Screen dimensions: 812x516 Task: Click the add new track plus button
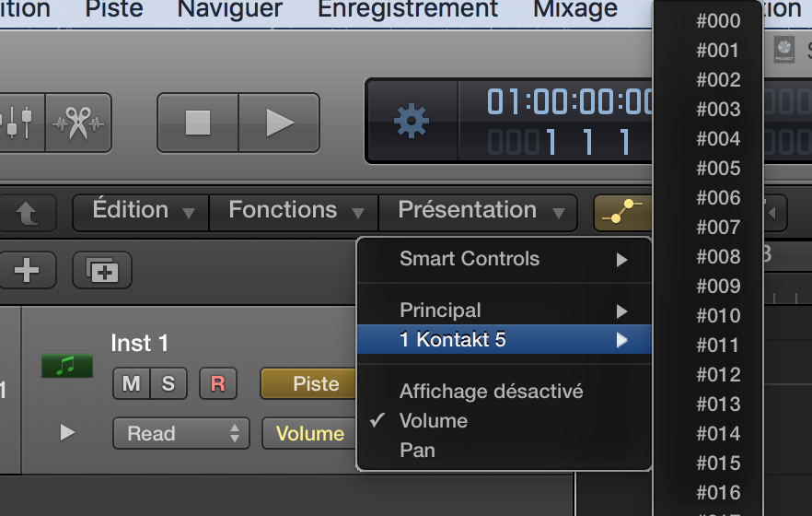coord(27,270)
